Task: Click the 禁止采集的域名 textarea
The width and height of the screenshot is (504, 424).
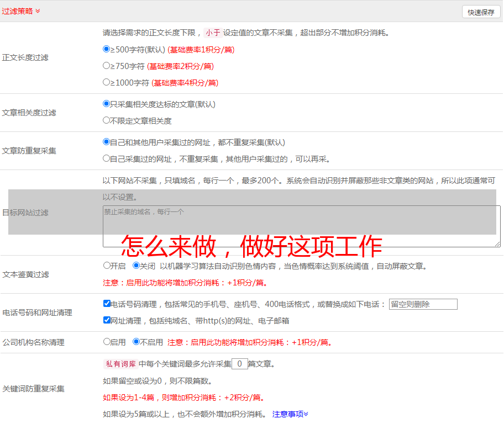Action: coord(301,226)
